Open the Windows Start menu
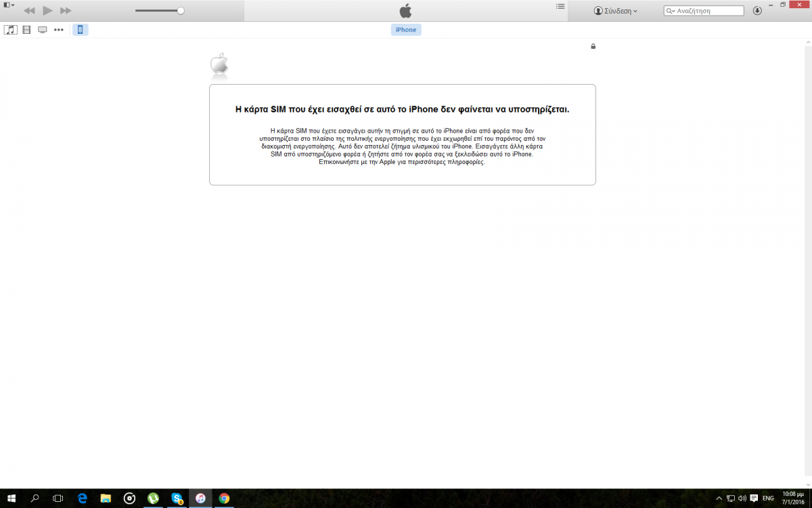The height and width of the screenshot is (508, 812). (x=12, y=499)
